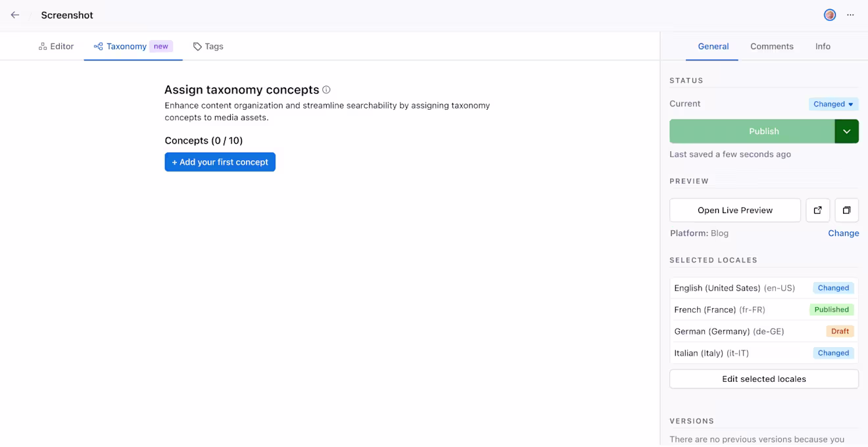Screen dimensions: 868x447
Task: Click Open Live Preview
Action: [x=735, y=210]
